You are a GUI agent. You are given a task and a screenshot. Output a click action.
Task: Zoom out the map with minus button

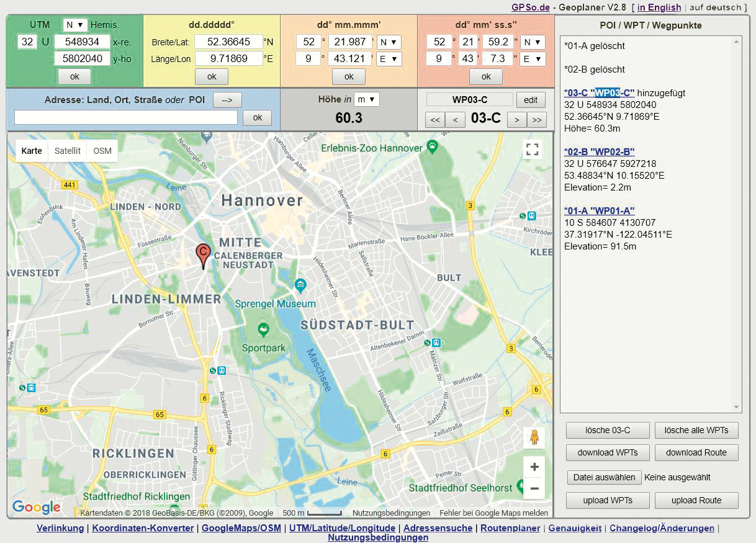pos(534,488)
